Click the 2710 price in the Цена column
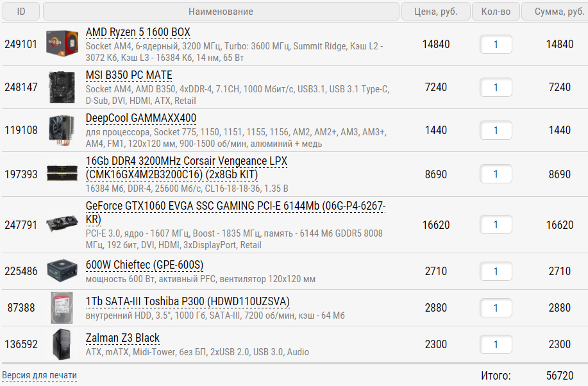 [436, 271]
